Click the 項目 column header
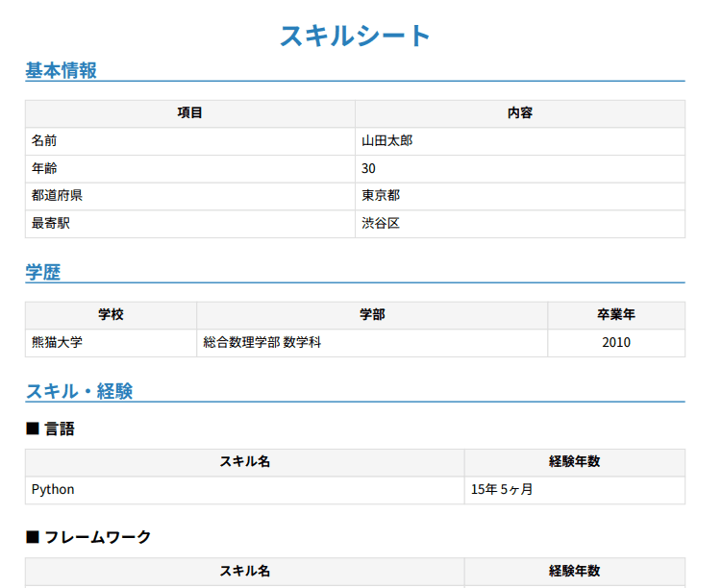This screenshot has width=722, height=588. (190, 113)
